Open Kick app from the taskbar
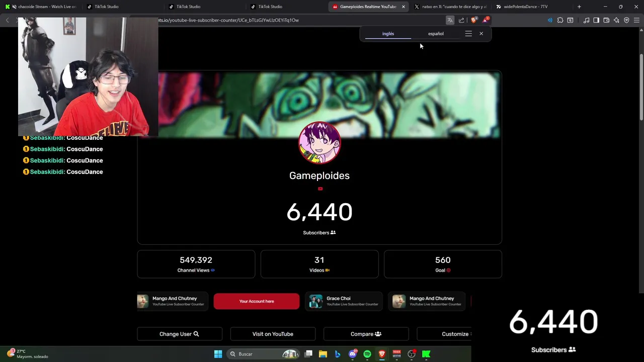Screen dimensions: 644x362 (426, 354)
